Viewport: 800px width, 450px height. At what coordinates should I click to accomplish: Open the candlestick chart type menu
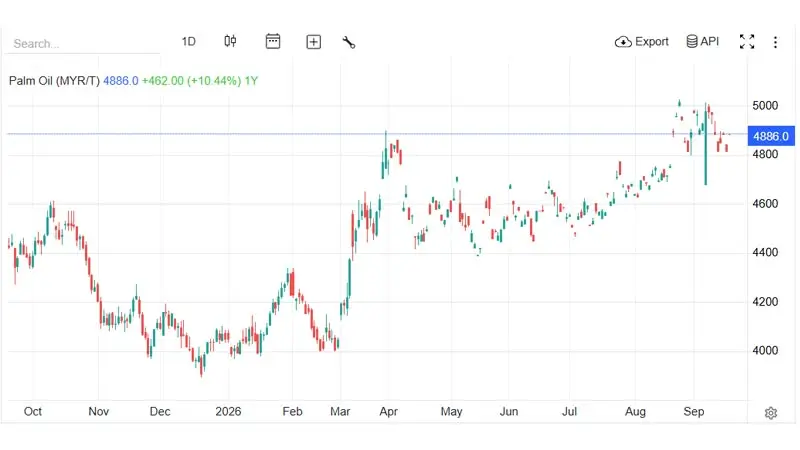coord(230,41)
